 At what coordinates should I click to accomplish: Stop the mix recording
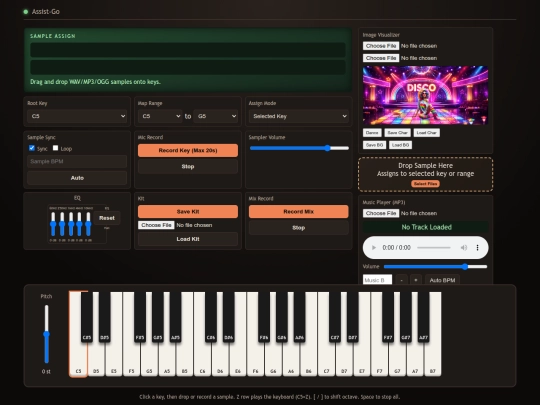click(299, 228)
